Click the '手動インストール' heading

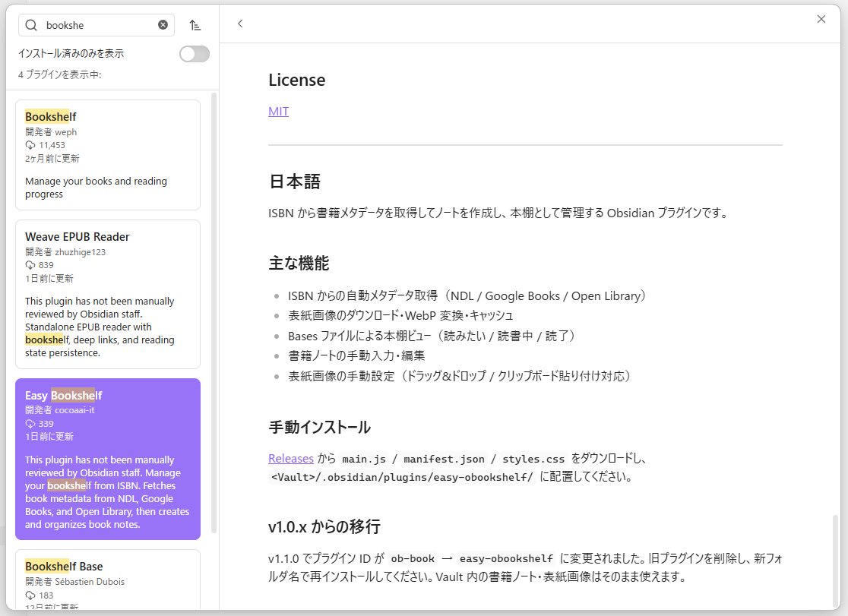(320, 428)
